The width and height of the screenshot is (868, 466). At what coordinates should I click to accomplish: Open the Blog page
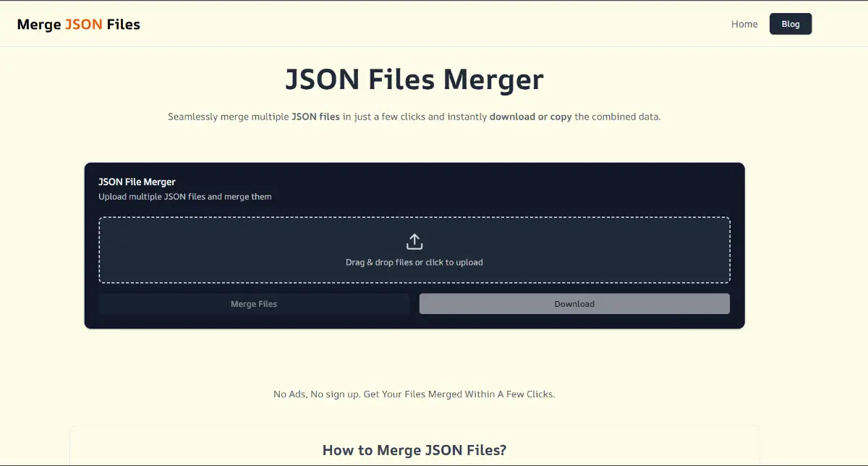(790, 23)
